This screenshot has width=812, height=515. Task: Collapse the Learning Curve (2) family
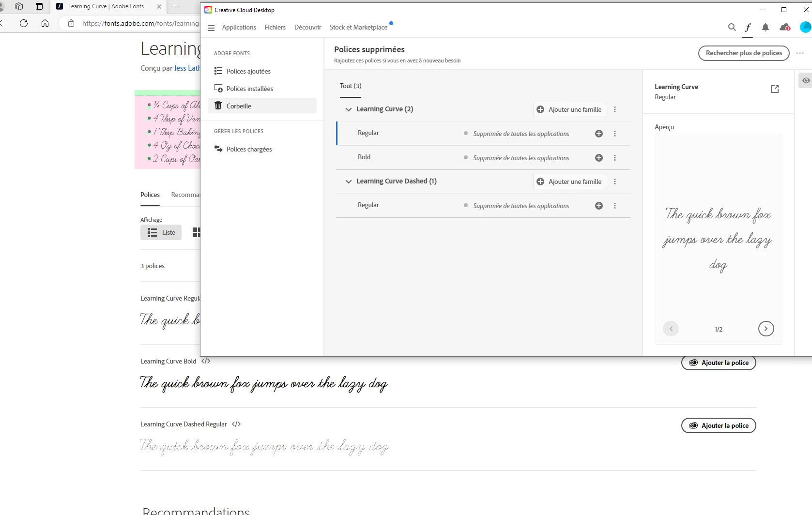[x=348, y=109]
